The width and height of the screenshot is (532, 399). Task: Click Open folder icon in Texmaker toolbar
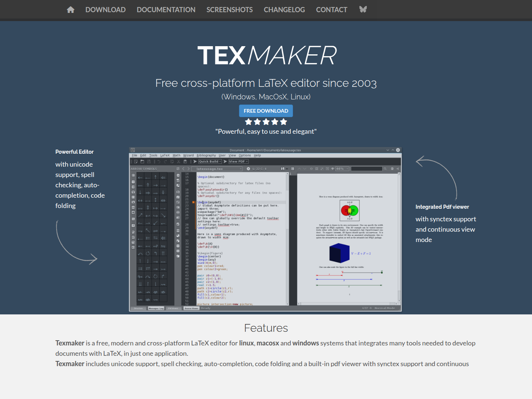142,161
